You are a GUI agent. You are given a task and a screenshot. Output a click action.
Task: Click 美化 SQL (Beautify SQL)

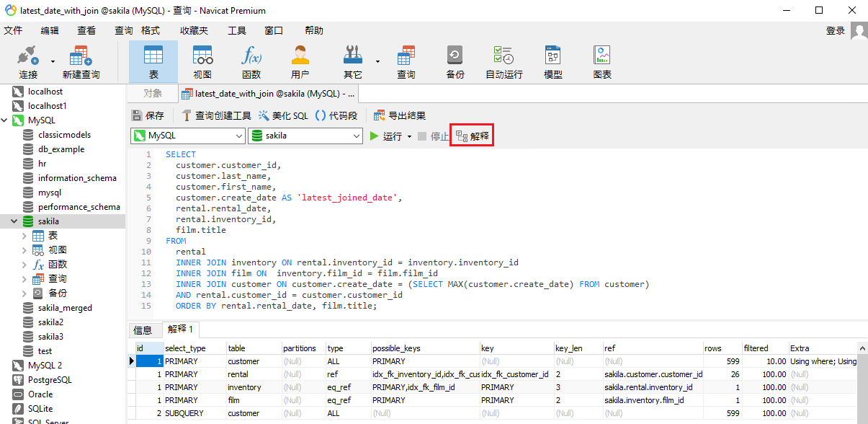[x=283, y=115]
